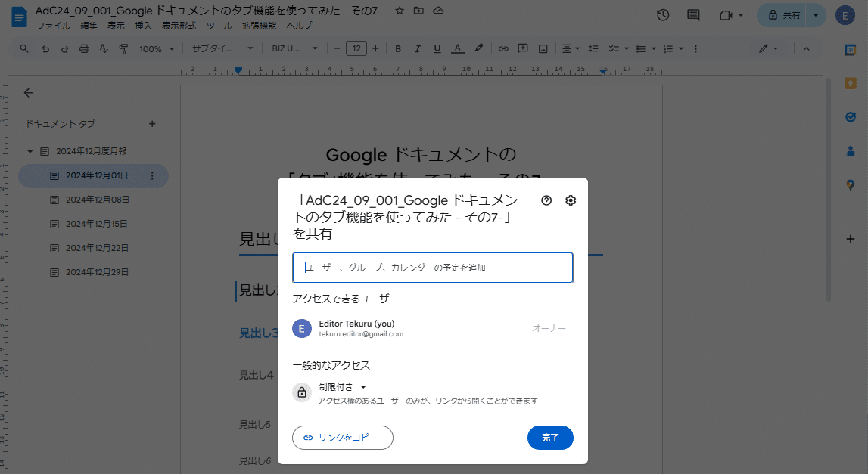Toggle underline formatting
The height and width of the screenshot is (474, 868).
coord(437,48)
